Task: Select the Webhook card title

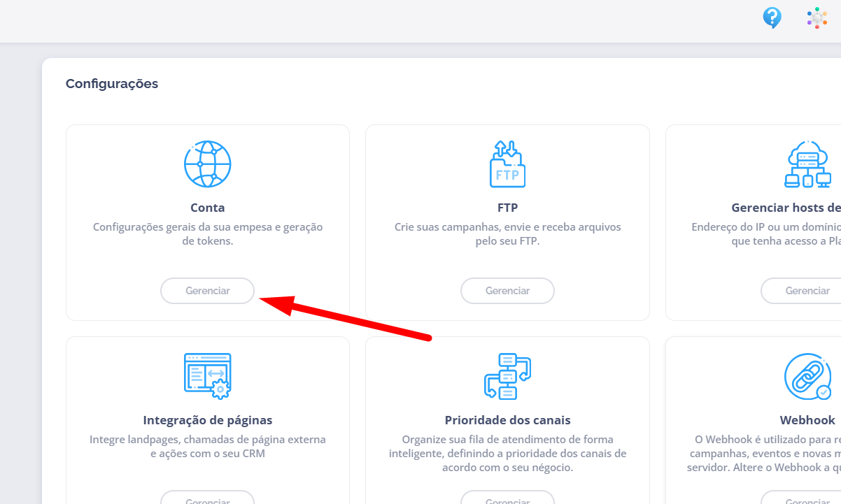Action: [x=807, y=420]
